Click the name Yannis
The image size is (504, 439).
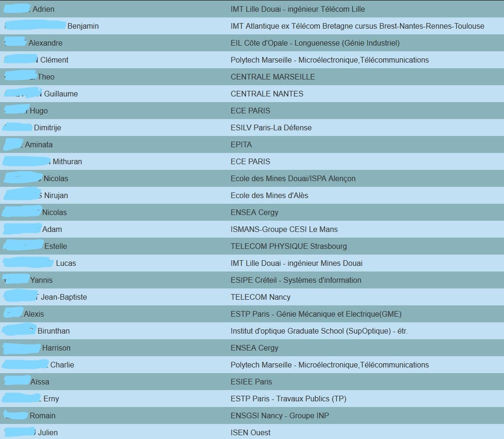pyautogui.click(x=41, y=280)
